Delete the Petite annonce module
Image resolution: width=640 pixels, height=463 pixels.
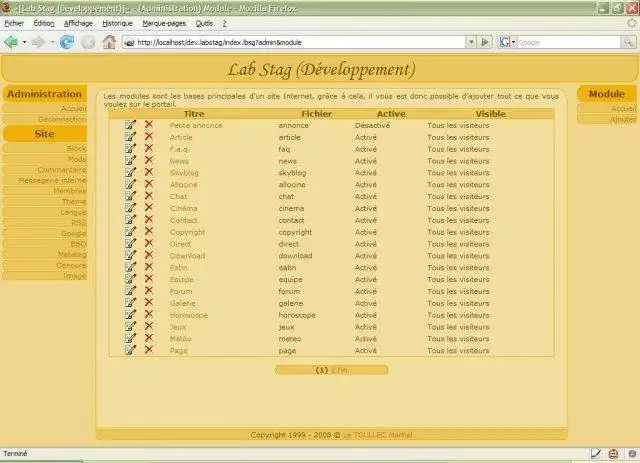pos(149,124)
